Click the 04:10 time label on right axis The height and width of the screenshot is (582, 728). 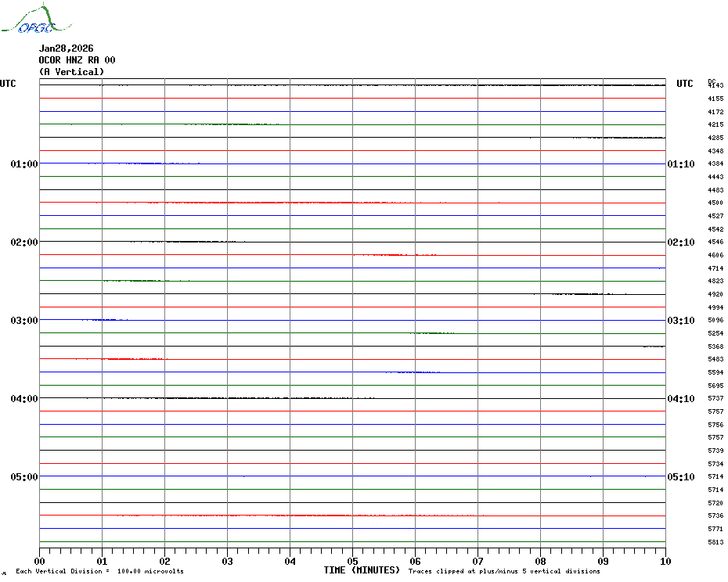[x=680, y=399]
